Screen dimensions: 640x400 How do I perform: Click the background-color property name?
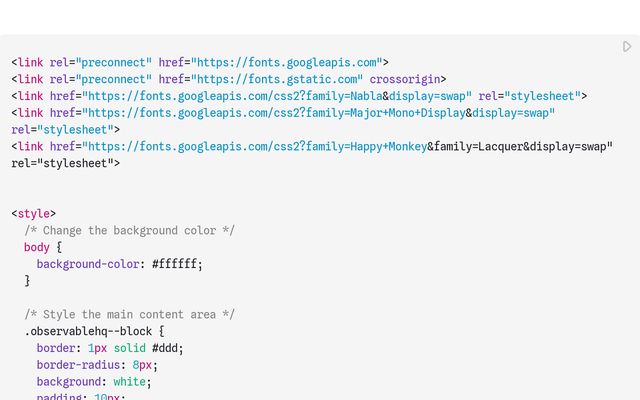[x=88, y=264]
